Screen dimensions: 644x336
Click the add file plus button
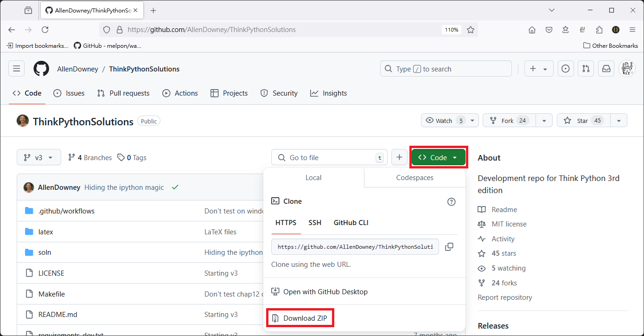coord(399,157)
